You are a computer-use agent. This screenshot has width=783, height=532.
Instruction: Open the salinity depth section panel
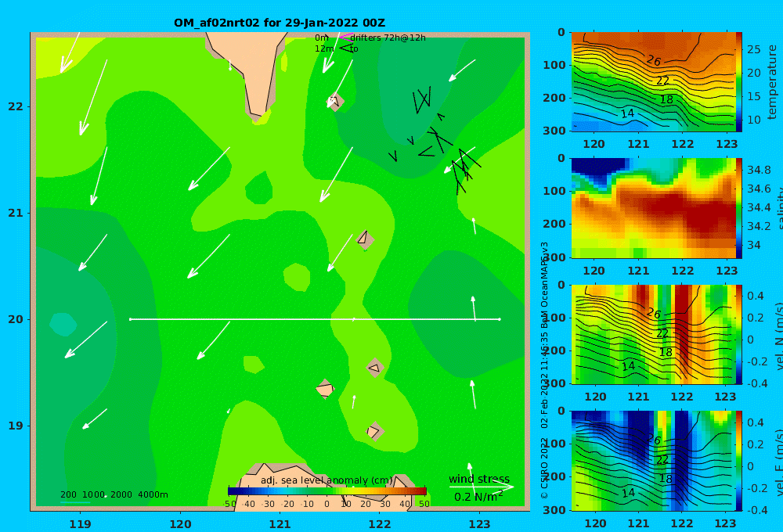653,208
